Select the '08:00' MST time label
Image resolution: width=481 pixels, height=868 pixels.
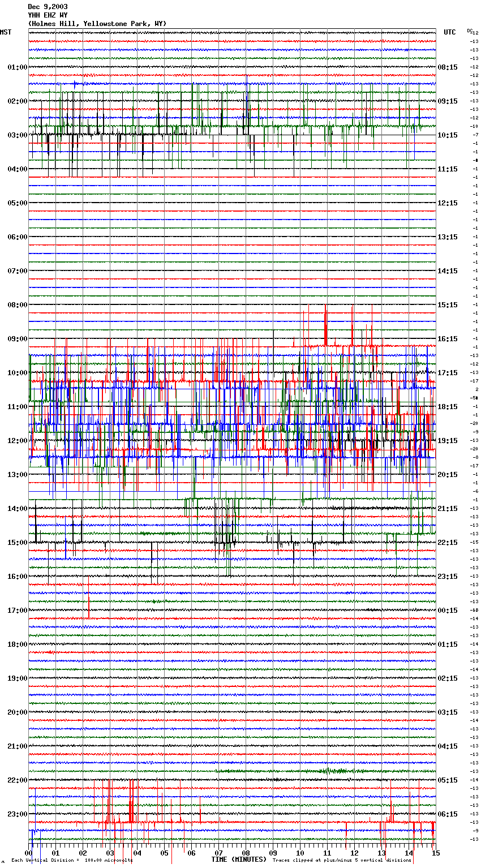18,305
